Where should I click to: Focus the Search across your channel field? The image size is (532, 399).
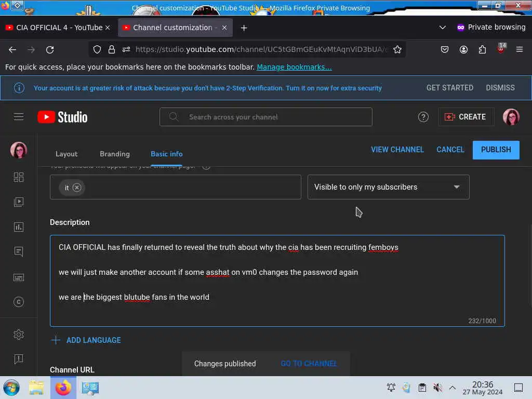(x=265, y=117)
